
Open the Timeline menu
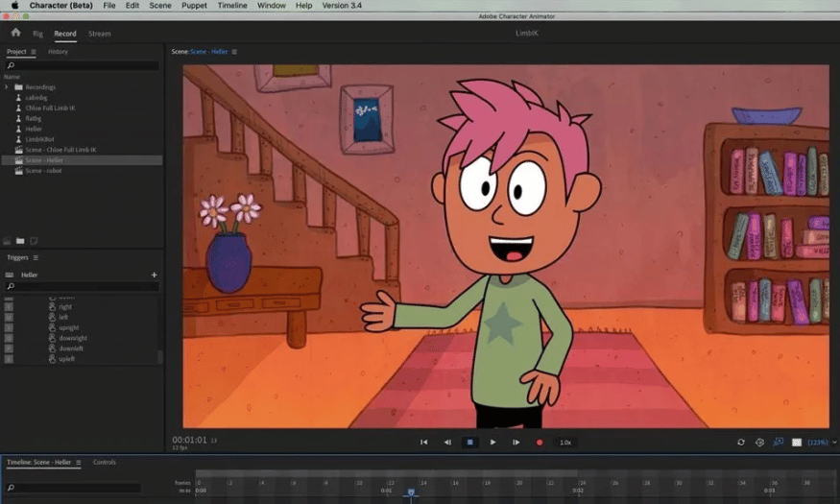point(232,6)
